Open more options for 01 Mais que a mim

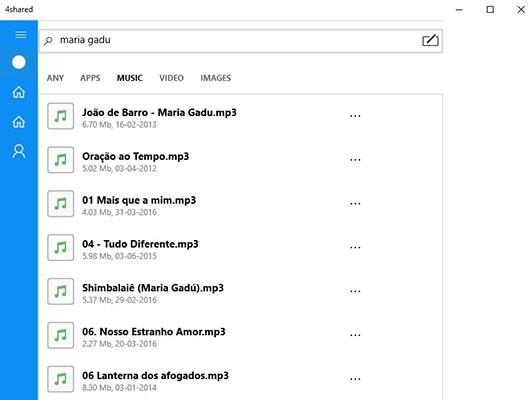[355, 204]
